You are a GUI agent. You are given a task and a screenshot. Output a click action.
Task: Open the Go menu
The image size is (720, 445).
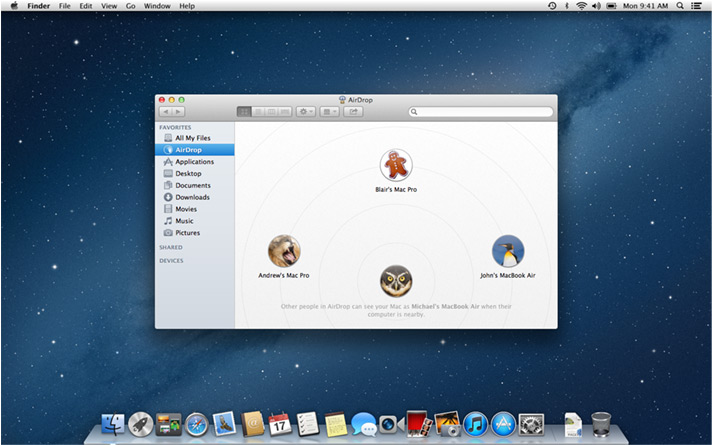[x=130, y=6]
